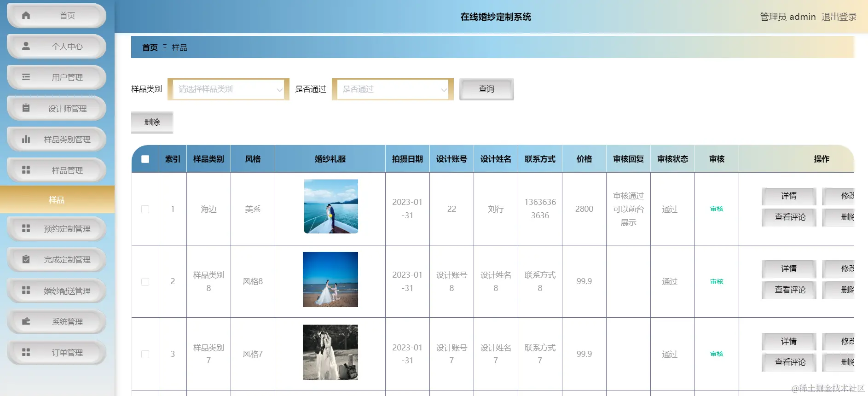Click the 删除 button above the table
Image resolution: width=868 pixels, height=396 pixels.
coord(152,122)
